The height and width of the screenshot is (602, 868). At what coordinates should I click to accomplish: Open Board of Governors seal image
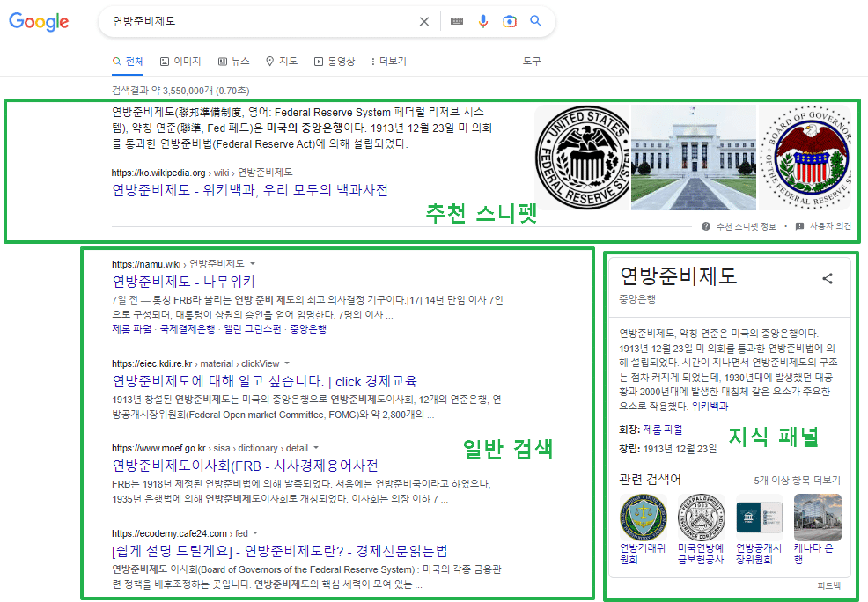point(805,158)
